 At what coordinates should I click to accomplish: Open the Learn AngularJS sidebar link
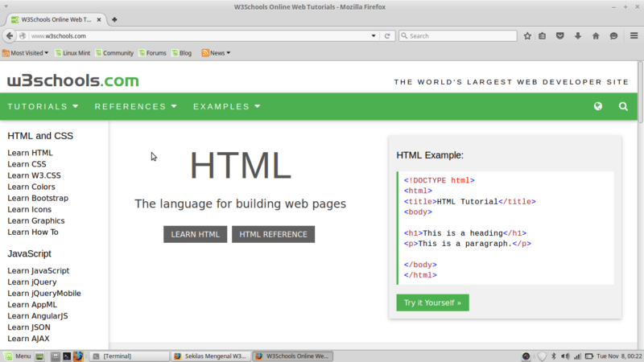[x=37, y=316]
